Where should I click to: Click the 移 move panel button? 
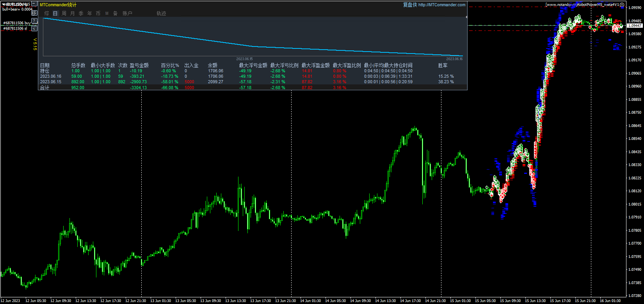[x=34, y=13]
